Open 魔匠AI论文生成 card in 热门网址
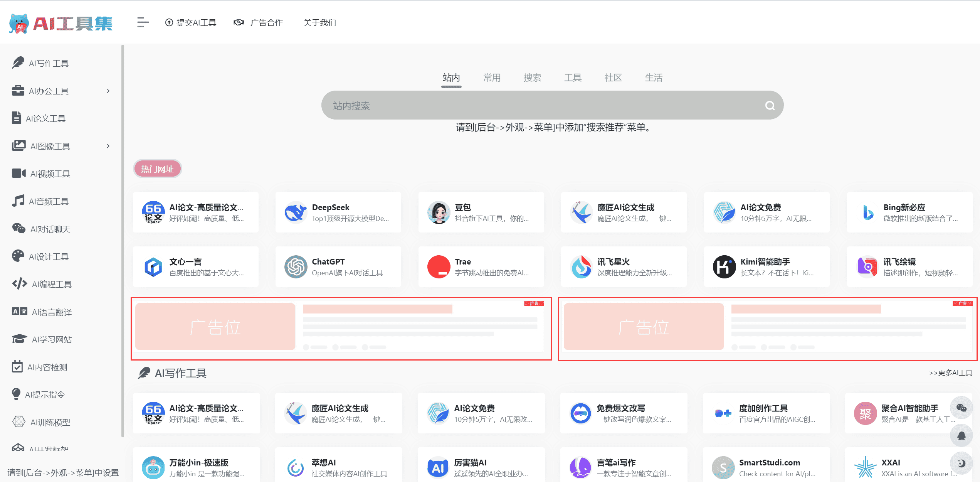This screenshot has height=482, width=980. 624,212
